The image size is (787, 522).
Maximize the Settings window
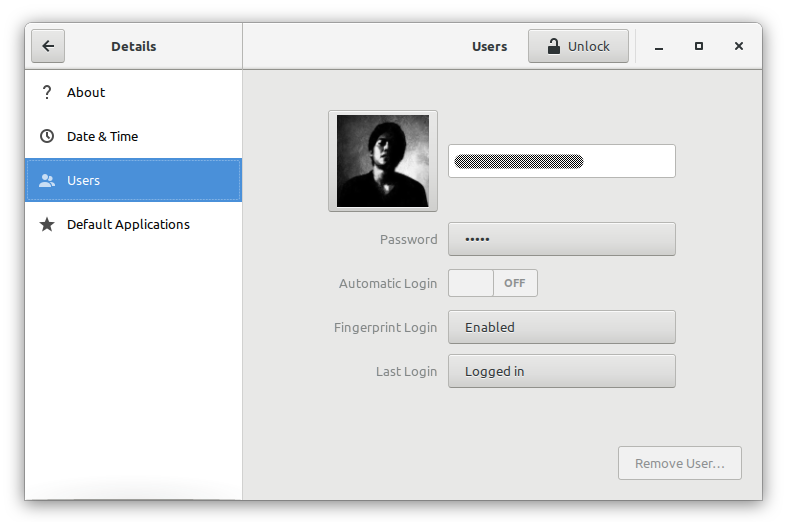click(699, 46)
